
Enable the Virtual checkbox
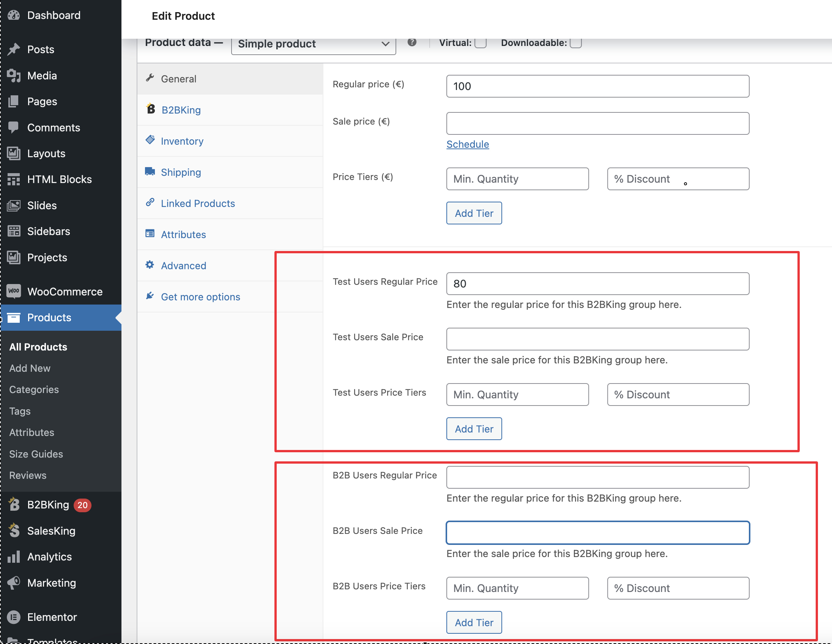pyautogui.click(x=481, y=43)
